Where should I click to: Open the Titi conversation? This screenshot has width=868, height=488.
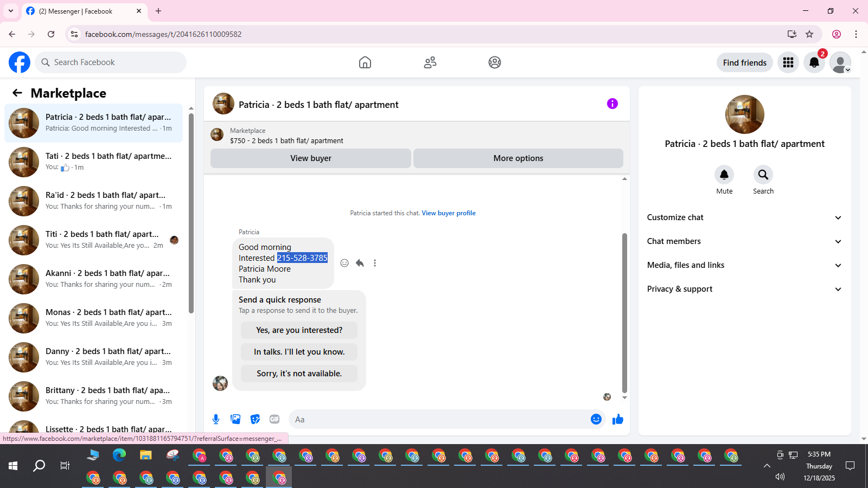pyautogui.click(x=93, y=240)
